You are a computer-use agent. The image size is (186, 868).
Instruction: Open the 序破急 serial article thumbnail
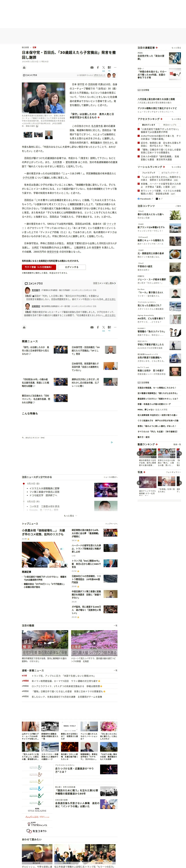tap(175, 58)
